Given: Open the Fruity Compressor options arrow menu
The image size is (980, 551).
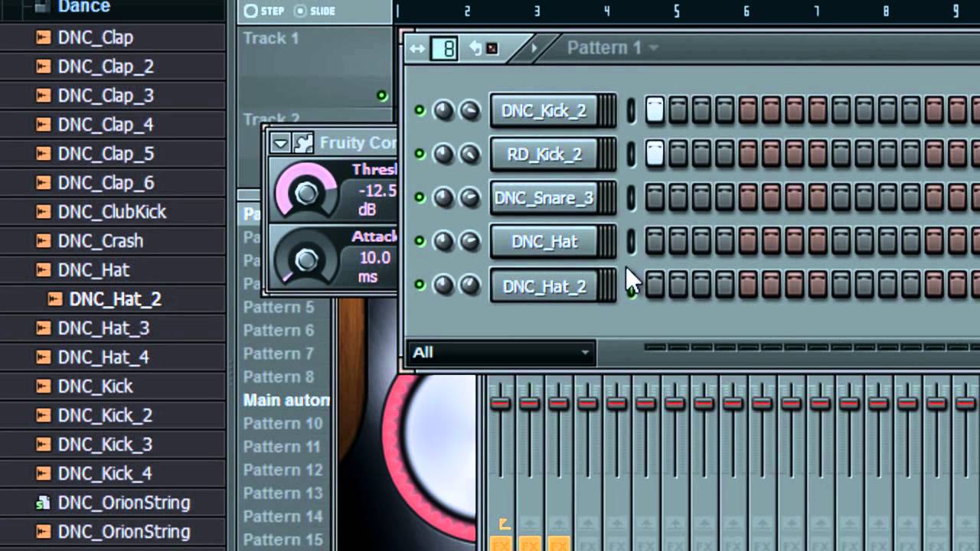Looking at the screenshot, I should pos(281,142).
